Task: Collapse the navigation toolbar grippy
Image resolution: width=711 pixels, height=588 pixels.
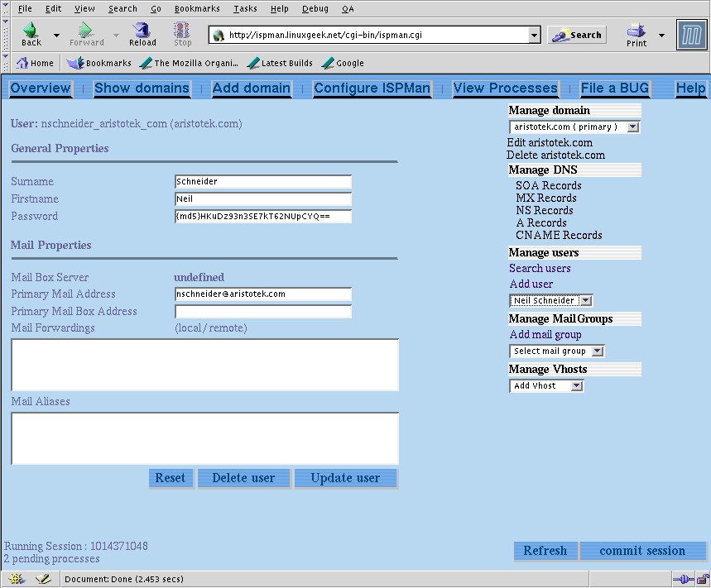Action: pos(6,35)
